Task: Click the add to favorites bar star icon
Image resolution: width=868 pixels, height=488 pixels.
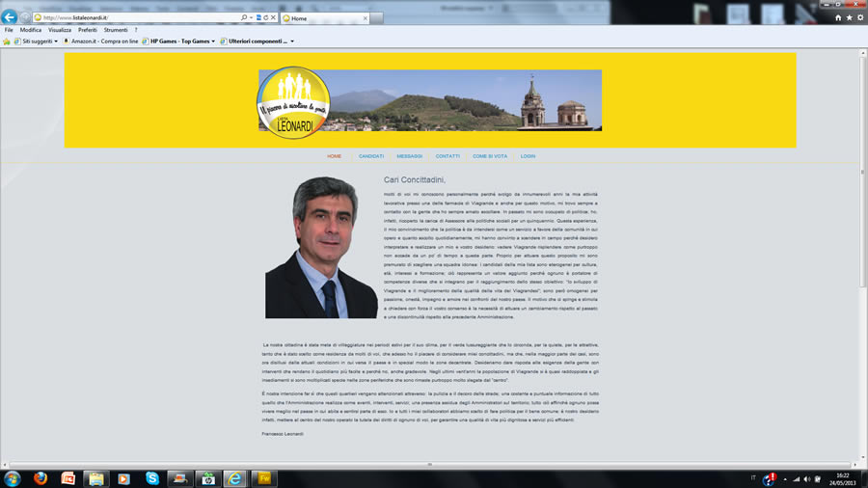Action: [x=7, y=41]
